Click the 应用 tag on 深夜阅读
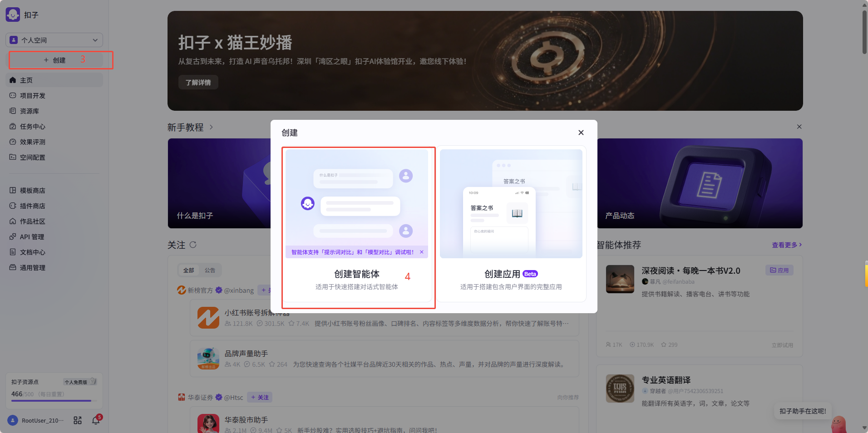The height and width of the screenshot is (433, 868). point(779,270)
